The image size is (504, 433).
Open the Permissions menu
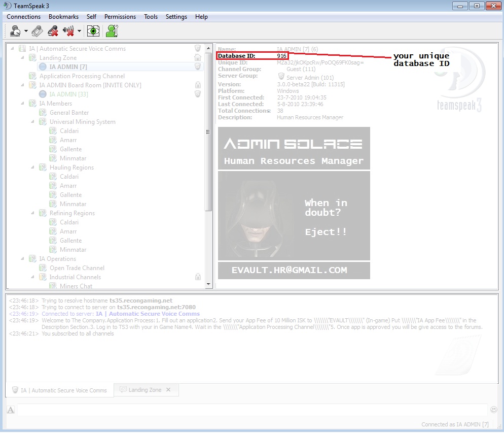coord(120,17)
